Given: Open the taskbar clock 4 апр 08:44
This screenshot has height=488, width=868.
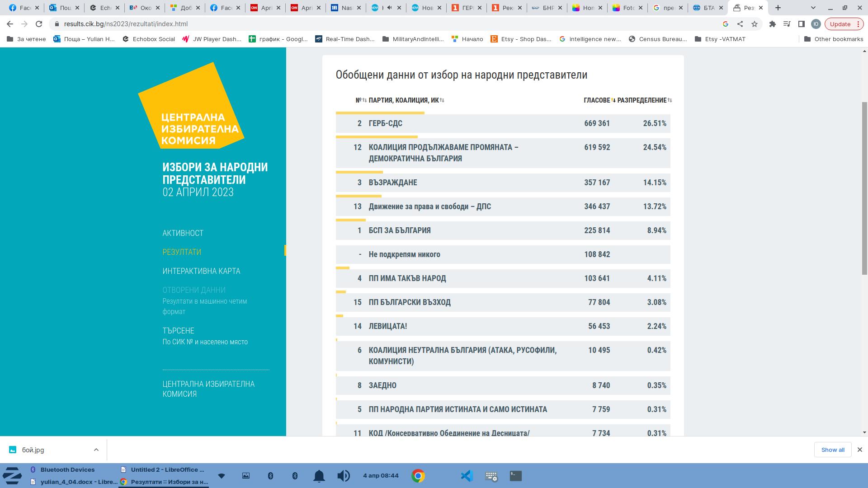Looking at the screenshot, I should (x=381, y=476).
